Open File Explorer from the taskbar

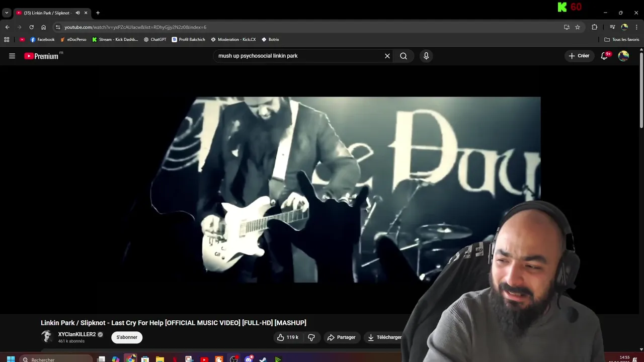pyautogui.click(x=159, y=359)
